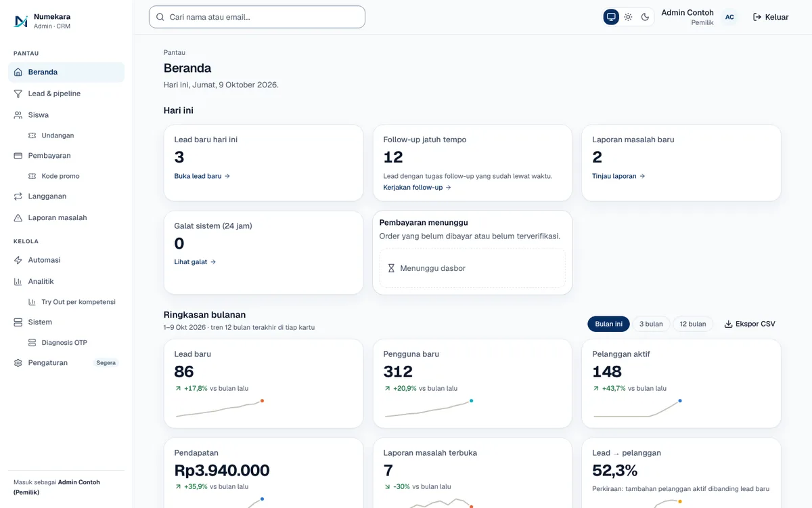
Task: Click the Pantau breadcrumb text
Action: click(x=175, y=53)
